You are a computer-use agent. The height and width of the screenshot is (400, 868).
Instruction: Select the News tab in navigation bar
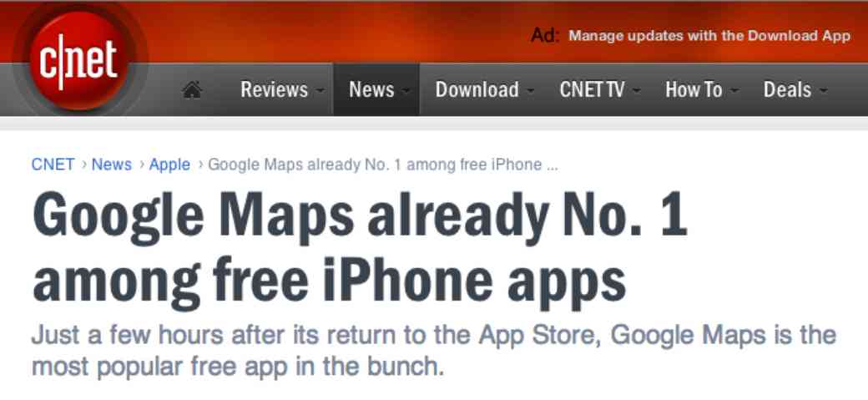point(371,89)
